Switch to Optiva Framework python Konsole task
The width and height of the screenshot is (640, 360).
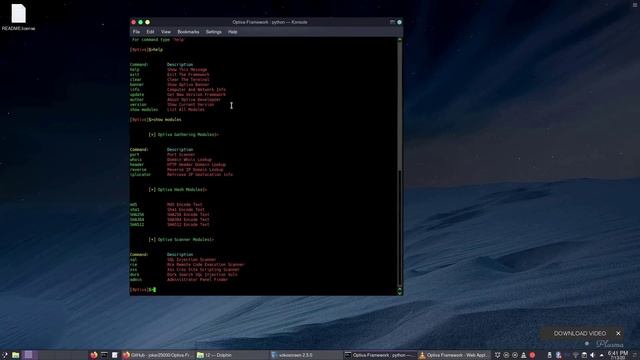point(380,355)
